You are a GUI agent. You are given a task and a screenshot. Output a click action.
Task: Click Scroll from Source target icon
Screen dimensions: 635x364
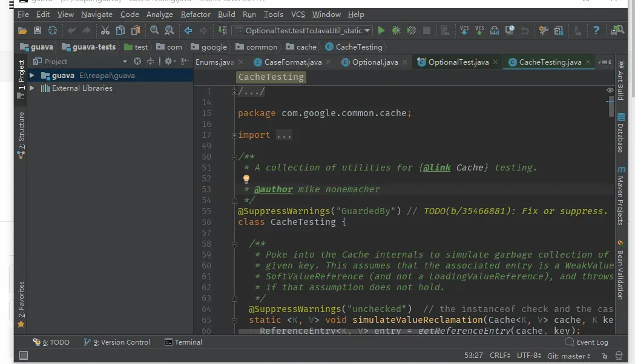[x=137, y=62]
